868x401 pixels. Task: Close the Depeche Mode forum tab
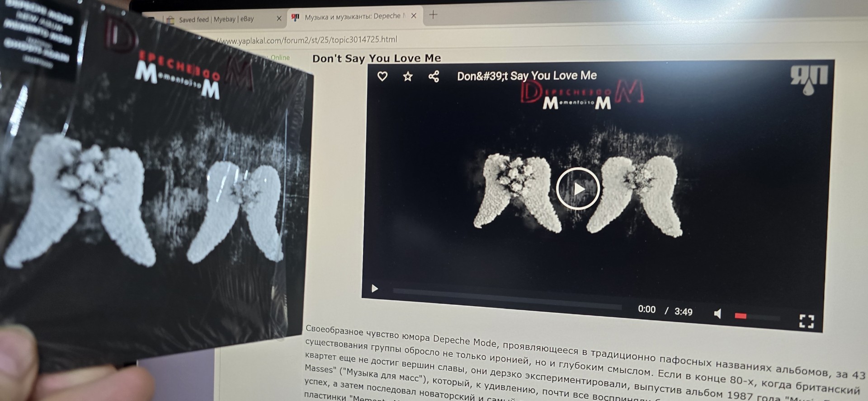(x=414, y=16)
